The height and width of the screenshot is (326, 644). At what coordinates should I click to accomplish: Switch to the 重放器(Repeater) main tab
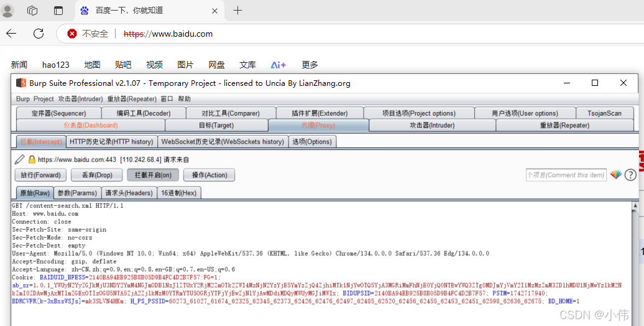pyautogui.click(x=564, y=126)
